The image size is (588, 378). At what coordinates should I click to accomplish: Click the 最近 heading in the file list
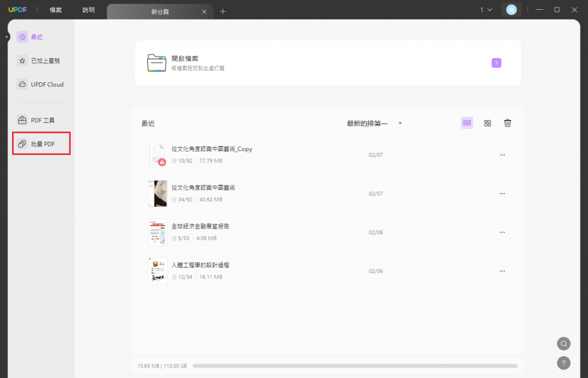coord(148,124)
